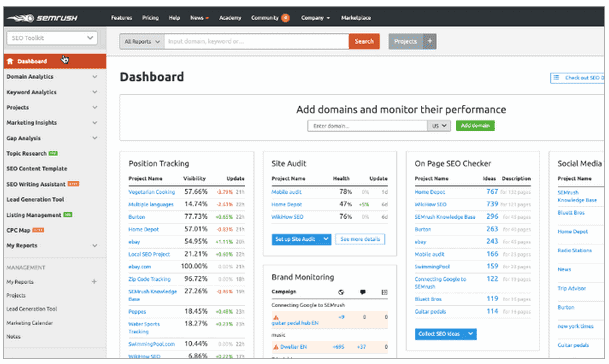Open Marketplace in top navigation
The width and height of the screenshot is (609, 364).
356,18
